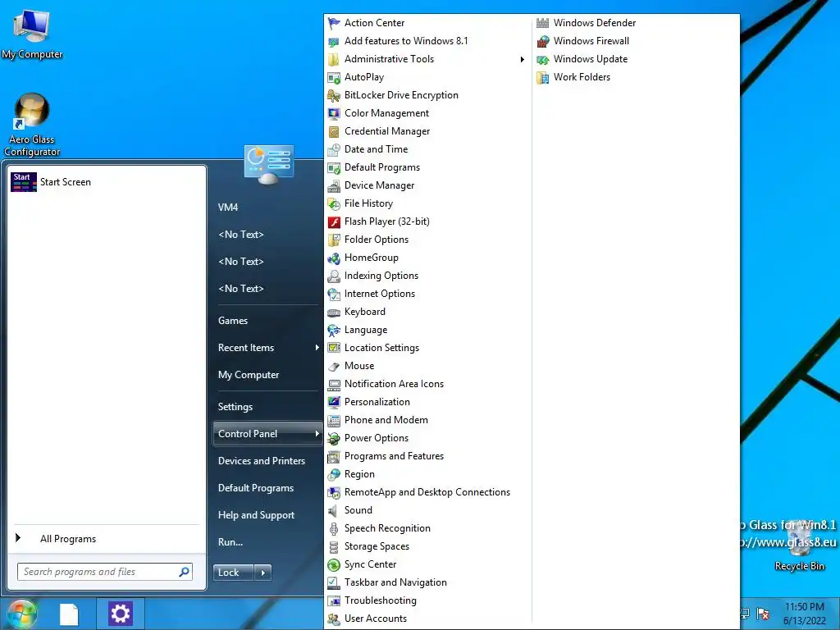The height and width of the screenshot is (630, 840).
Task: Open Devices and Printers
Action: [x=267, y=461]
